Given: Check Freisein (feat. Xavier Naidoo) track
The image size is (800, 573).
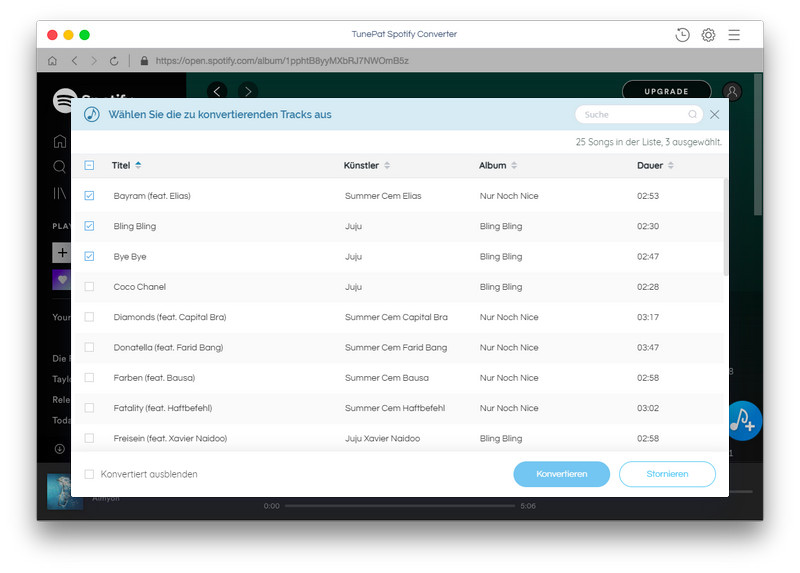Looking at the screenshot, I should click(89, 438).
